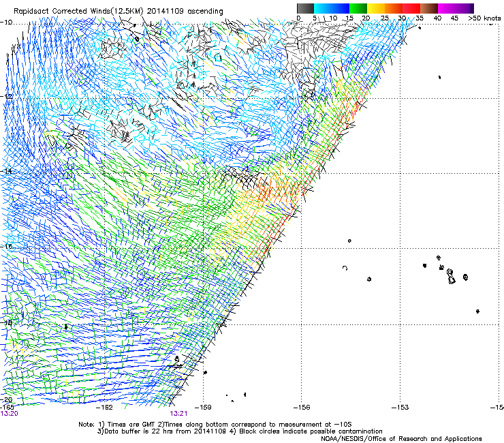The width and height of the screenshot is (504, 443).
Task: Click the cyan-blue 5-15 knots legend band
Action: [332, 8]
